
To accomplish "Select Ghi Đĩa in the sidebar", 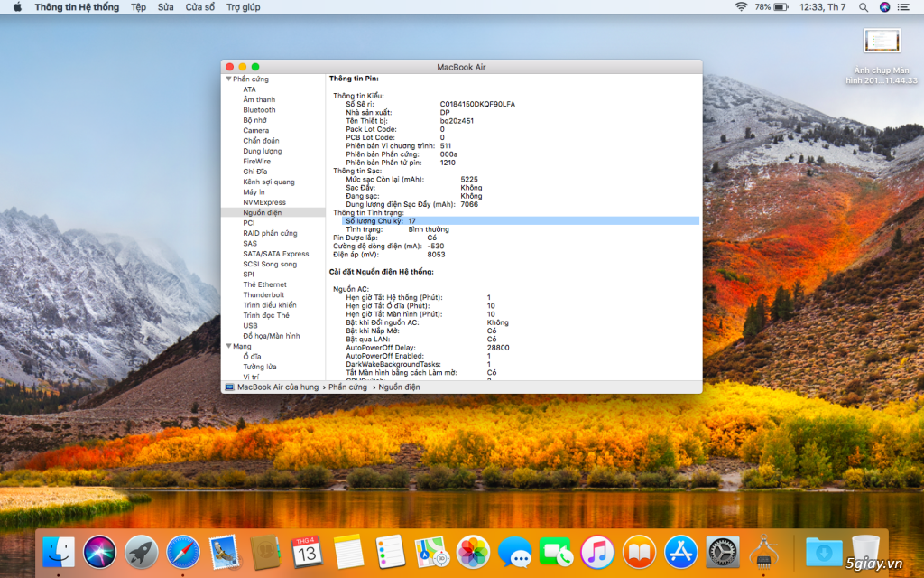I will 254,172.
